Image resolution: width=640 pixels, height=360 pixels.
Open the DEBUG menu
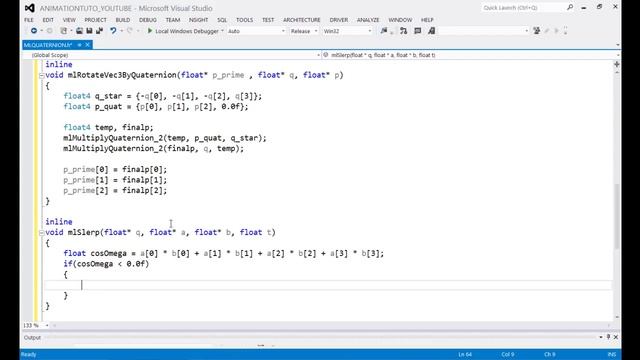148,20
